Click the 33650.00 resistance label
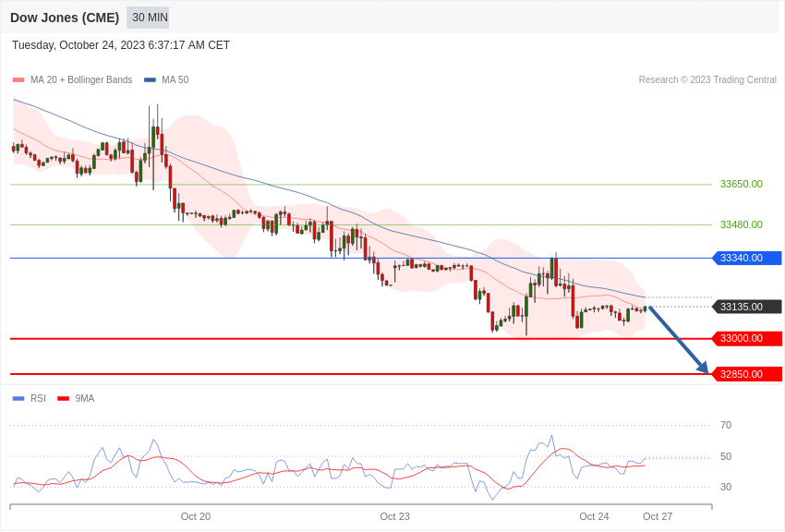 (742, 184)
